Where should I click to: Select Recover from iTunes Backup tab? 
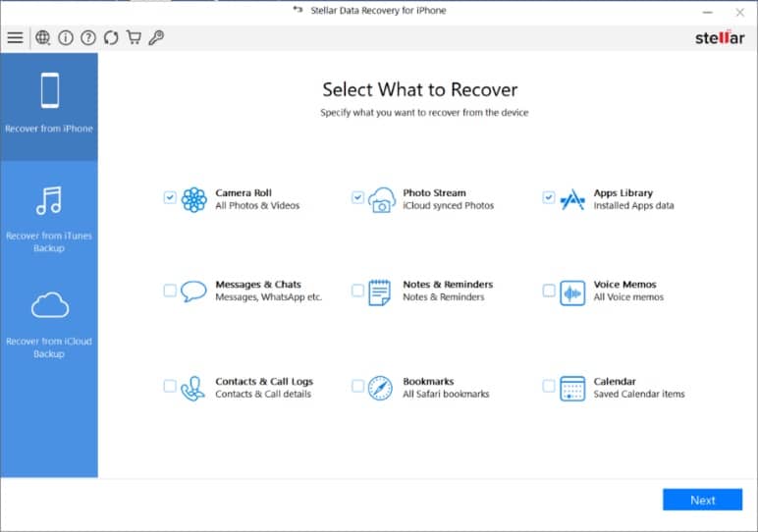[49, 219]
